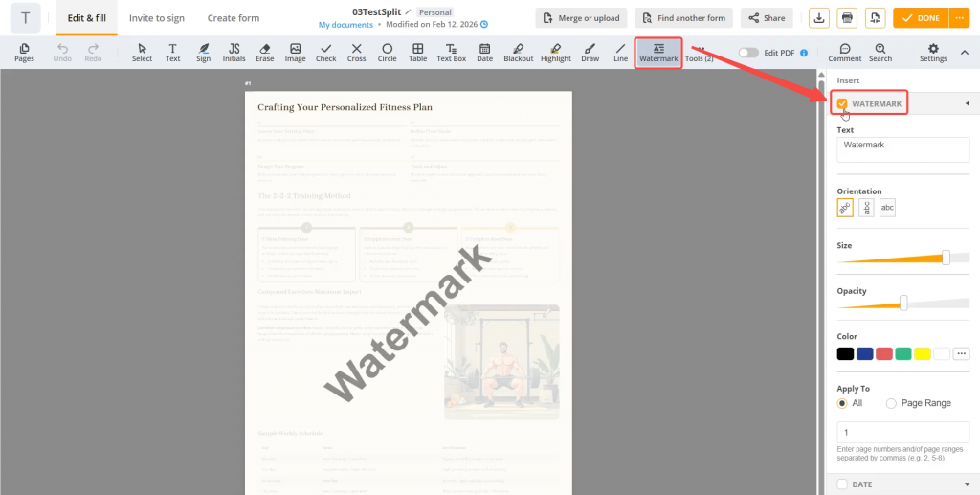Enable the DATE checkbox
This screenshot has width=980, height=495.
pos(842,484)
